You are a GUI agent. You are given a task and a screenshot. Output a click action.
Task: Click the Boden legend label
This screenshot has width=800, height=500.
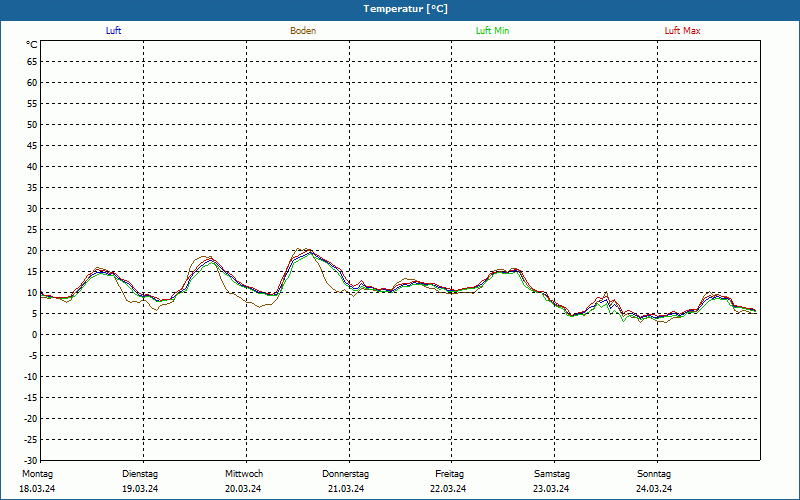click(303, 31)
